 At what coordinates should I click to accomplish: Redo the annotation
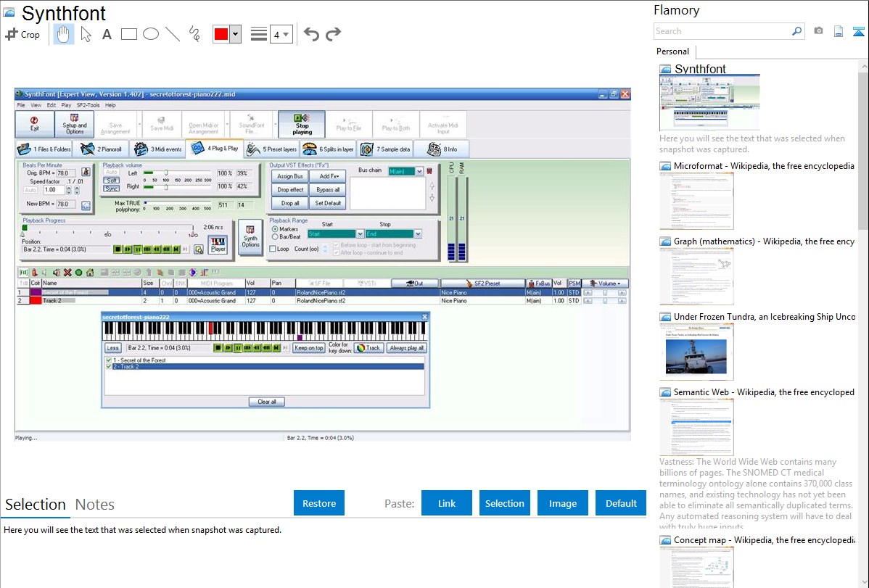click(333, 34)
